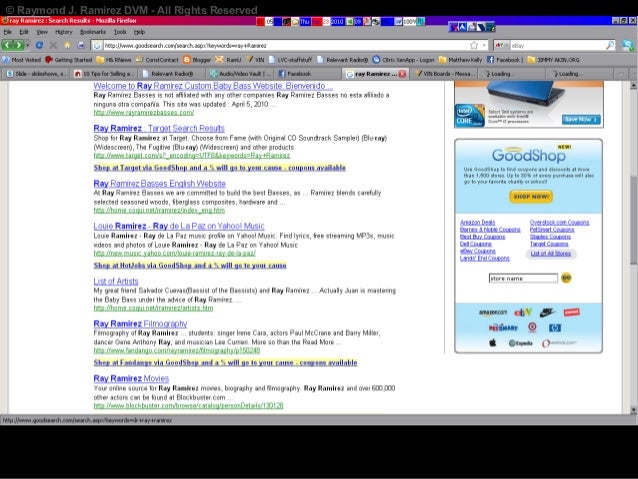Screen dimensions: 638x479
Task: Open the File menu
Action: tap(7, 32)
